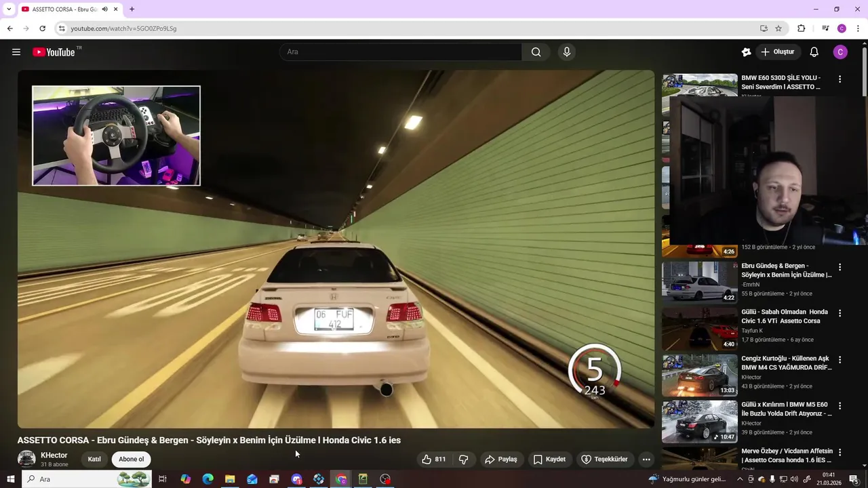Click the Oluştur create button
Screen dimensions: 868x488
777,52
